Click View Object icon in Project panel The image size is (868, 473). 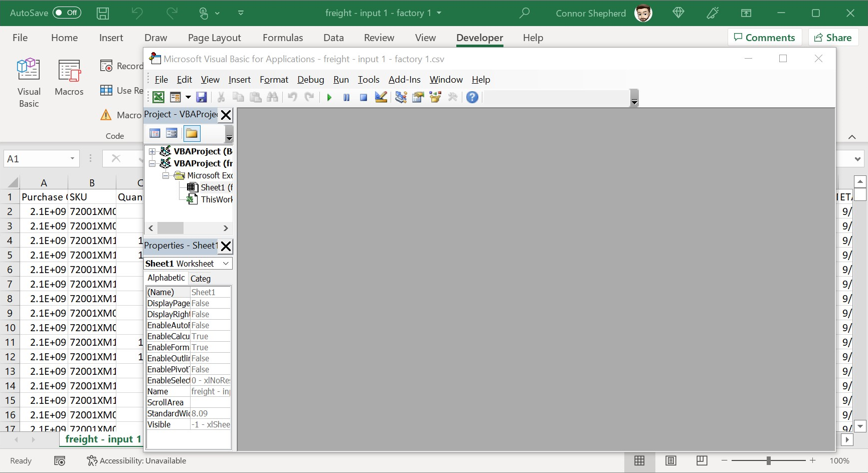click(x=171, y=133)
